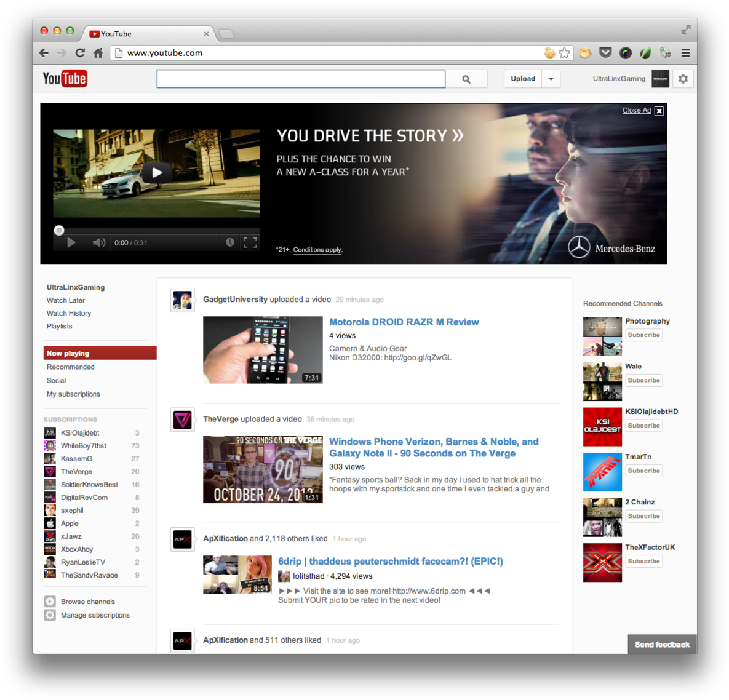Image resolution: width=729 pixels, height=700 pixels.
Task: Open Motorola DROID RAZR M Review link
Action: coord(404,322)
